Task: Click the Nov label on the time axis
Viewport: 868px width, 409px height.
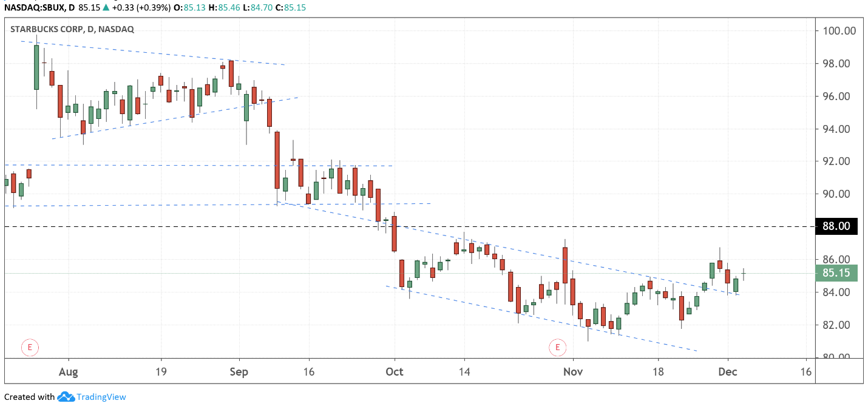Action: click(x=573, y=371)
